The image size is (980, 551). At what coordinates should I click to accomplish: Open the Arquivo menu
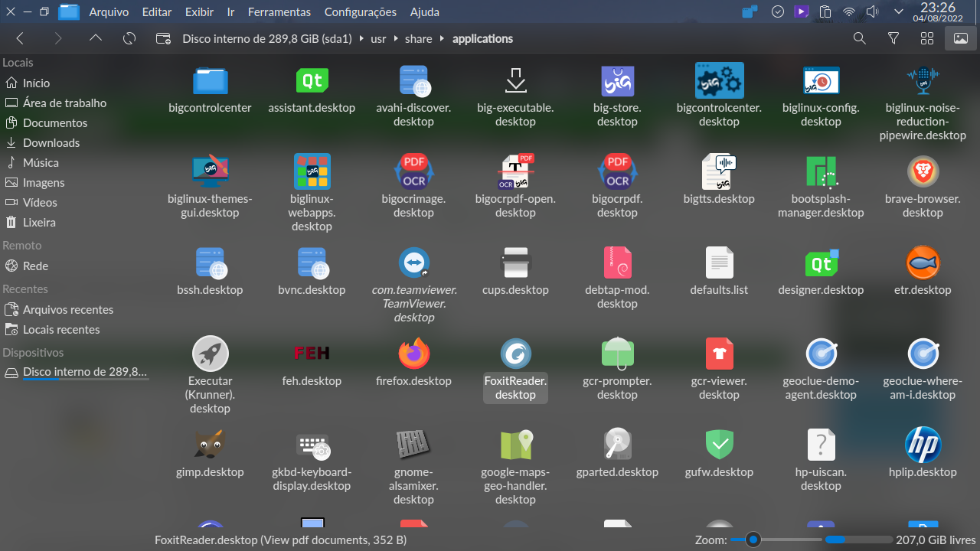point(109,12)
